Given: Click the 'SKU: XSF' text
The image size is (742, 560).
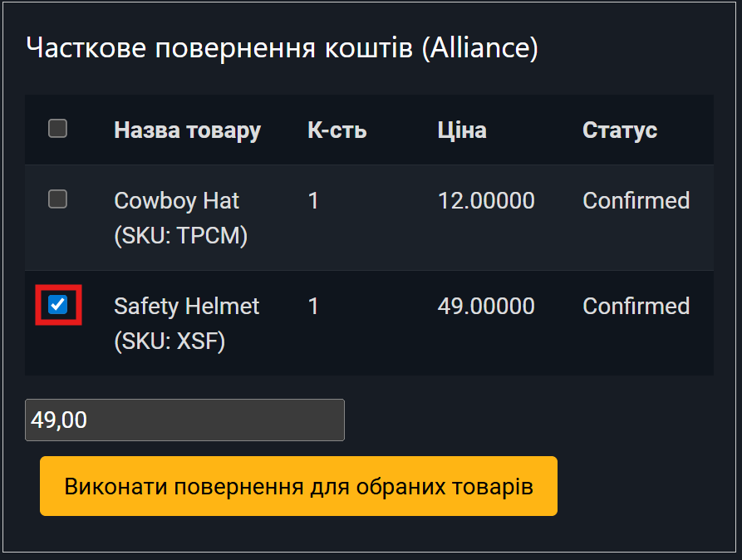Looking at the screenshot, I should coord(170,342).
